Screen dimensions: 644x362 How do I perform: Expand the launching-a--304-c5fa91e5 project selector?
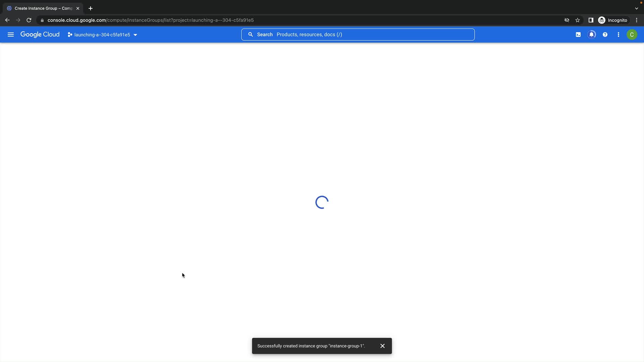click(x=102, y=35)
